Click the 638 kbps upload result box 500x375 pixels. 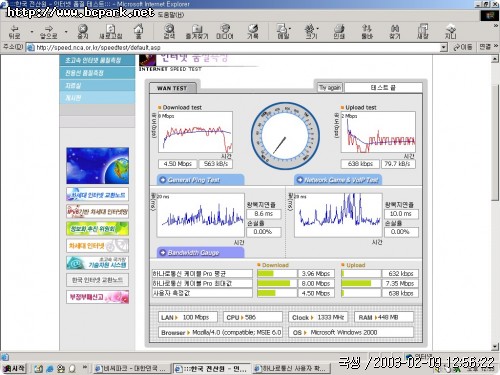[x=360, y=164]
